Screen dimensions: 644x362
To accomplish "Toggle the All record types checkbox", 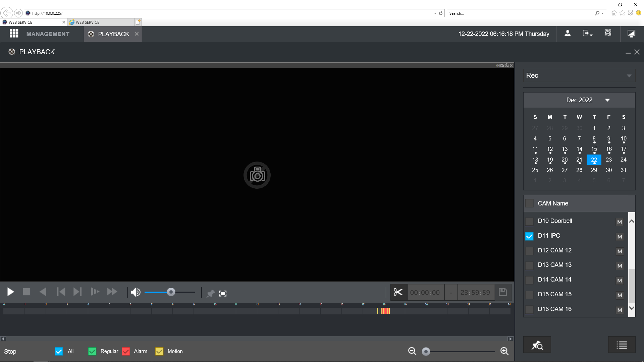I will point(59,351).
